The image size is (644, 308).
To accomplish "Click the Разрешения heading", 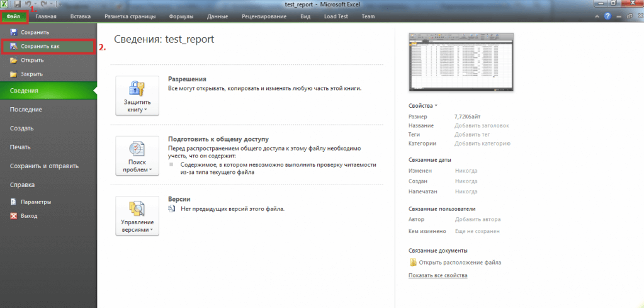I will [187, 79].
